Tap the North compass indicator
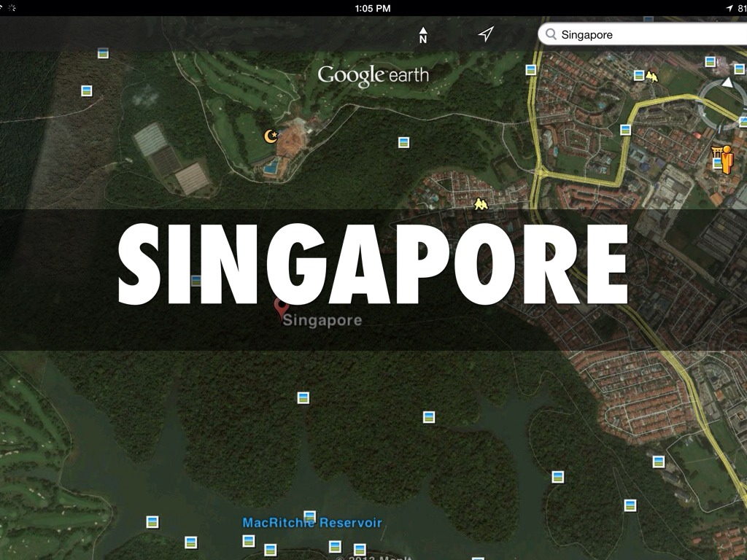Image resolution: width=747 pixels, height=560 pixels. point(423,35)
